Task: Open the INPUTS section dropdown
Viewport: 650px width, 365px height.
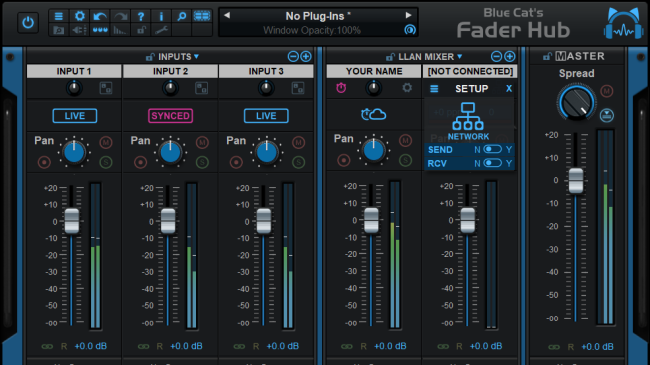Action: pyautogui.click(x=196, y=56)
